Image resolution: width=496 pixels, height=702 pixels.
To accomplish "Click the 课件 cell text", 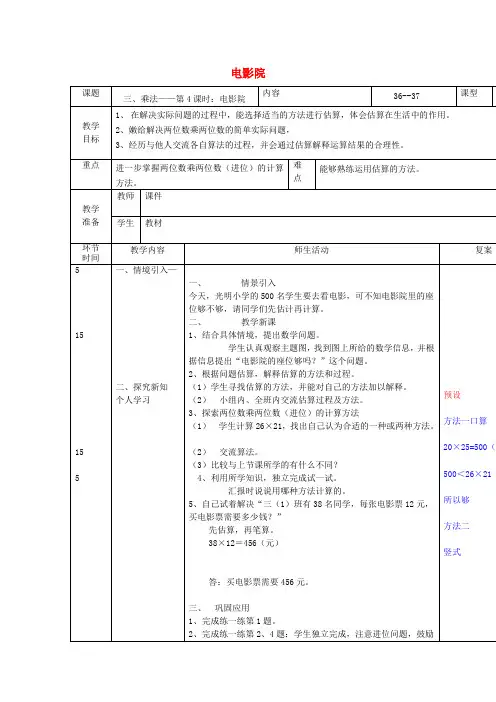I will (153, 196).
